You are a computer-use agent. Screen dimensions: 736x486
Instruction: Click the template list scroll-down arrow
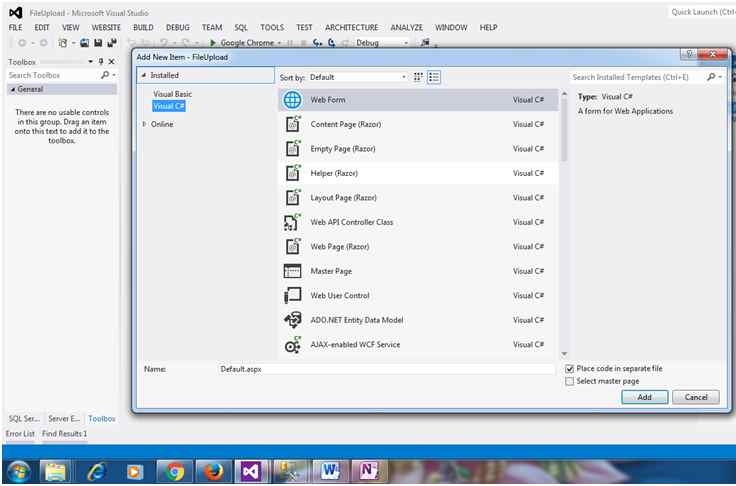tap(564, 354)
